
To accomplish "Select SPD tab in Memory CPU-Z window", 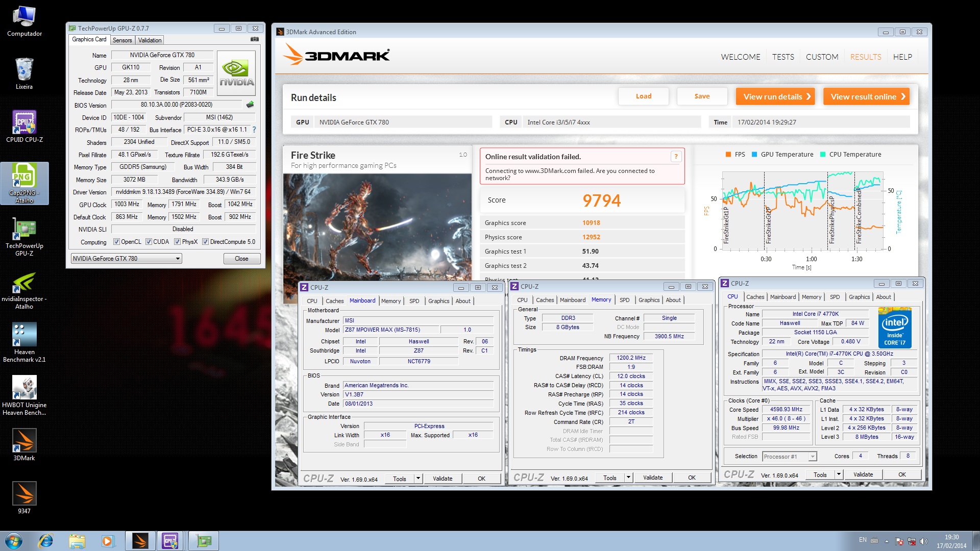I will [624, 300].
